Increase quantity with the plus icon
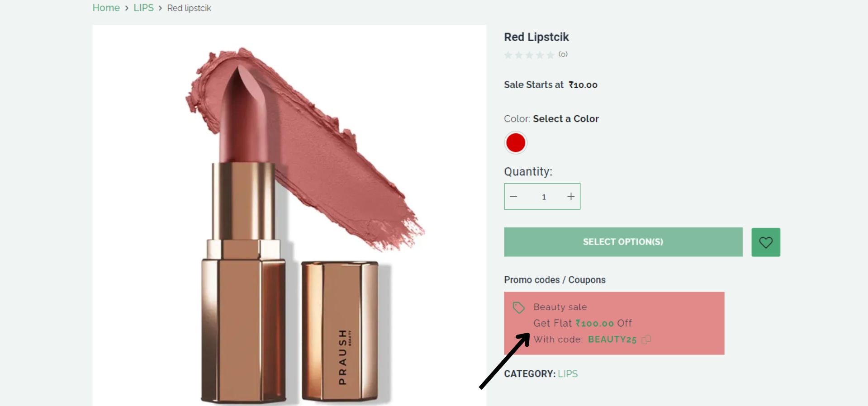This screenshot has width=868, height=406. (x=571, y=197)
